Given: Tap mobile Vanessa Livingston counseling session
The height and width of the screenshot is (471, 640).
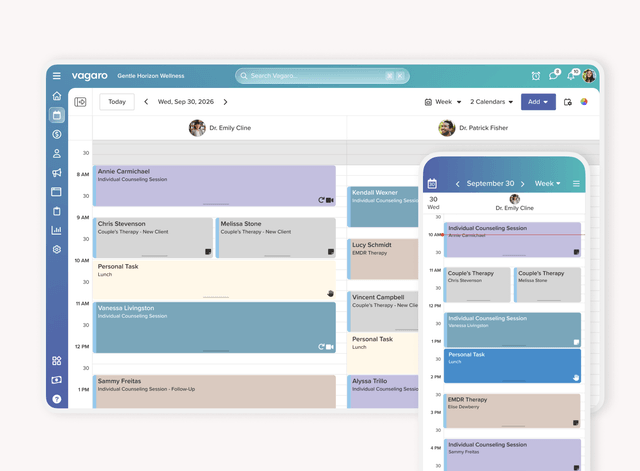Looking at the screenshot, I should 512,330.
